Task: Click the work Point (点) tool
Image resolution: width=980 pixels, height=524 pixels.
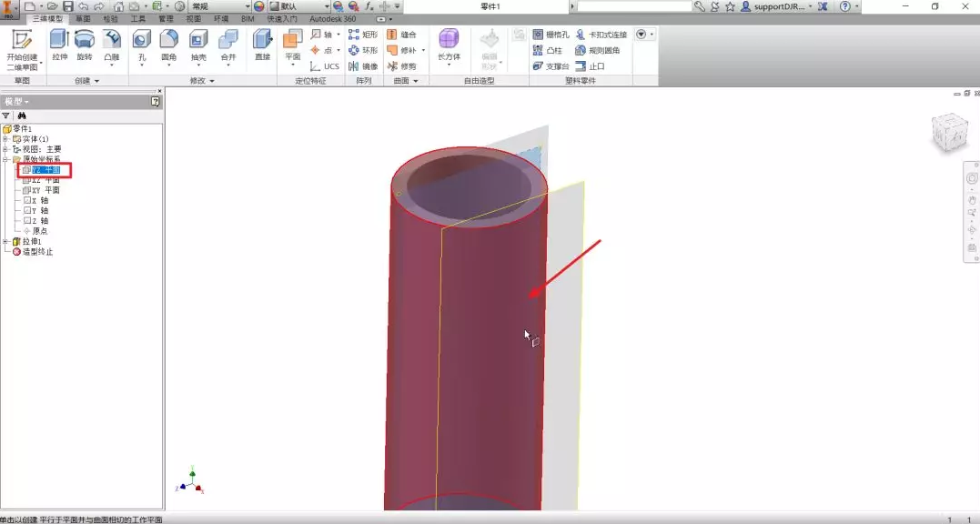Action: click(323, 50)
